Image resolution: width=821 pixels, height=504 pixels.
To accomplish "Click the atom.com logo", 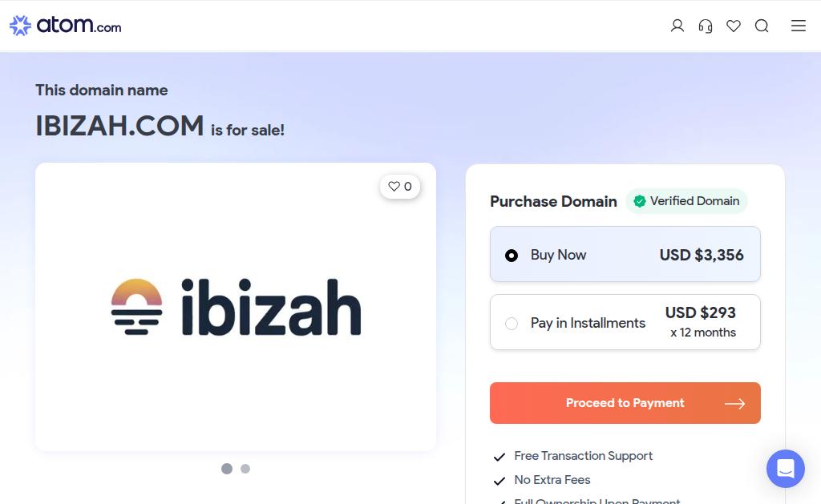I will 66,26.
